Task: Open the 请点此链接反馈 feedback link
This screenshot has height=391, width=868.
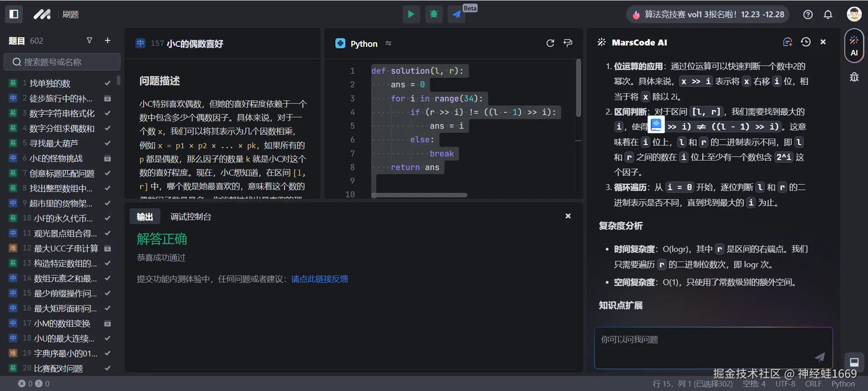Action: tap(319, 279)
